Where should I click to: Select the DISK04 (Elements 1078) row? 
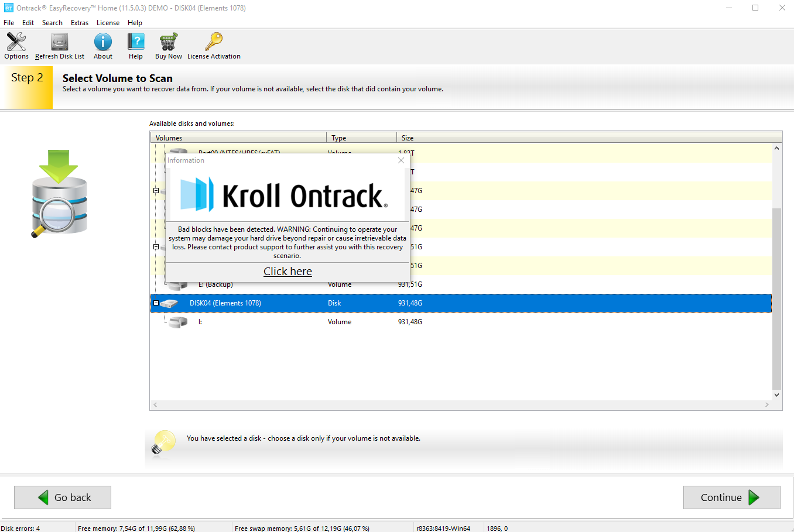pyautogui.click(x=461, y=303)
